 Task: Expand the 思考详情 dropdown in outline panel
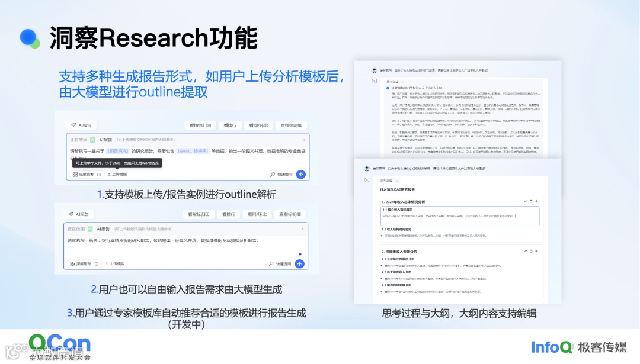(389, 181)
